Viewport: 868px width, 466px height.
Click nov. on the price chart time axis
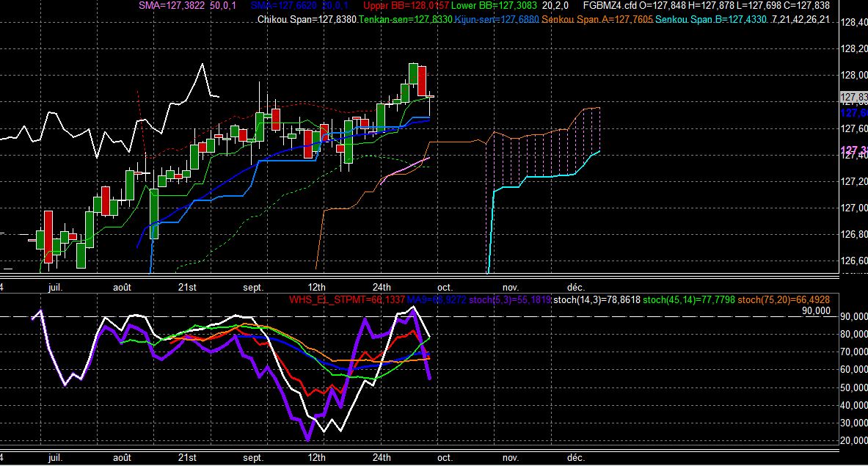[511, 287]
